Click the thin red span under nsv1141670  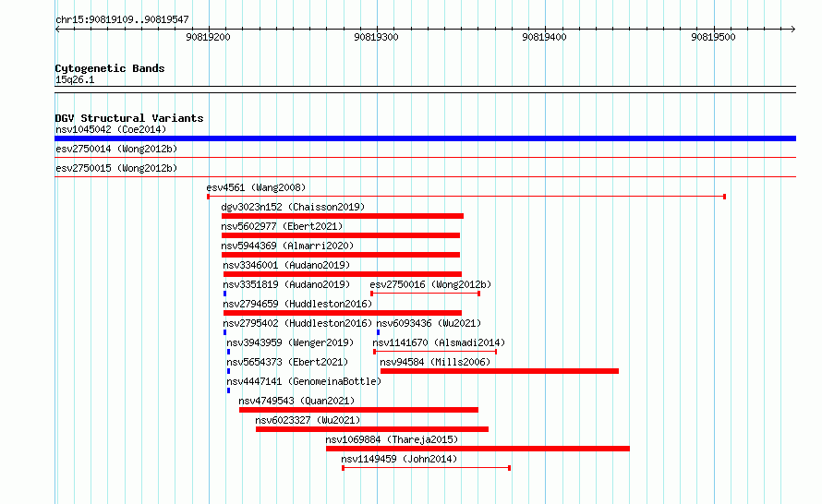(435, 352)
